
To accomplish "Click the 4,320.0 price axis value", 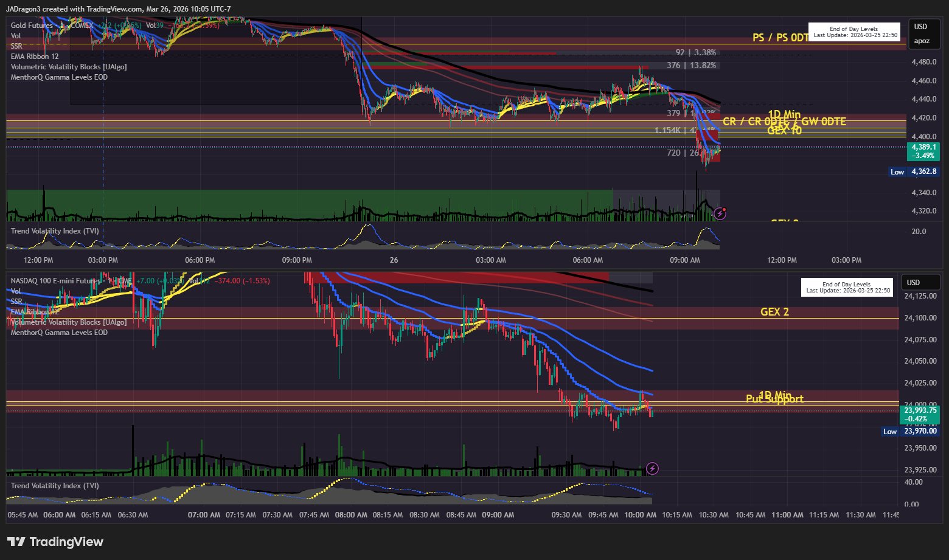I will (925, 211).
